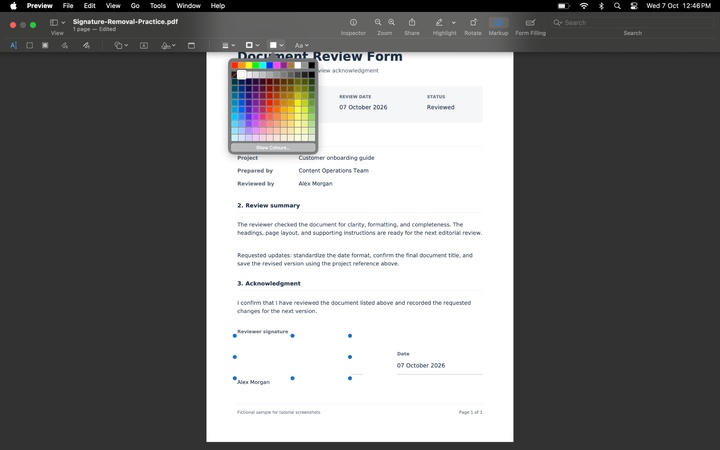Choose the Rectangular Selection tool

tap(29, 45)
